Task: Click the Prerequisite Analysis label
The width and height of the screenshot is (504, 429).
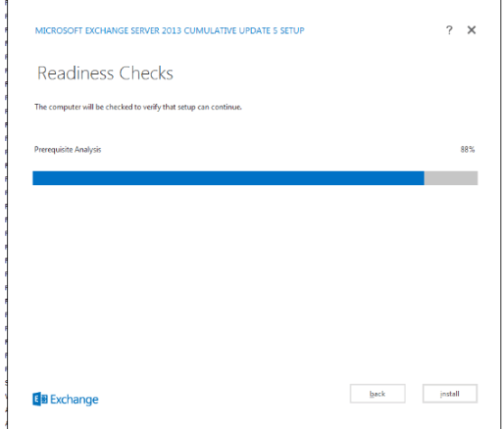Action: [68, 150]
